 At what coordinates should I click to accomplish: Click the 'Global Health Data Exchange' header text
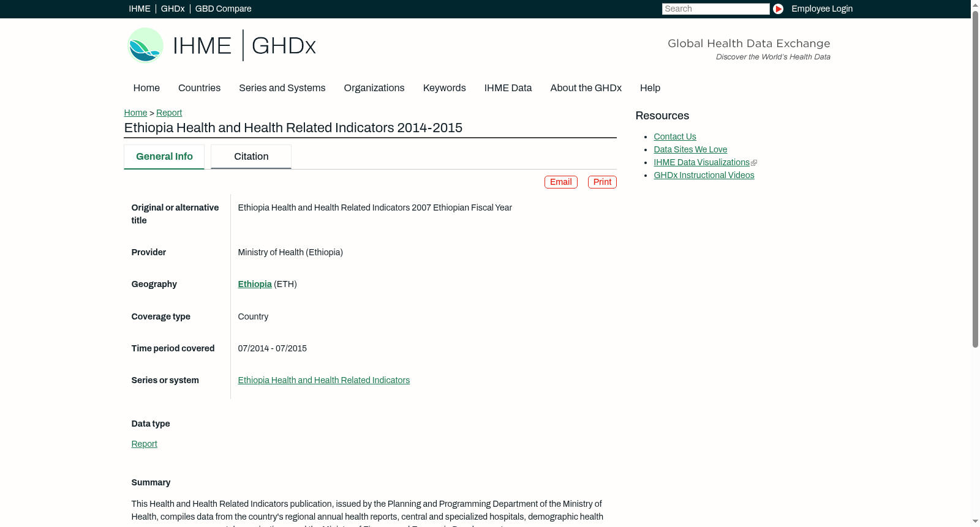pyautogui.click(x=748, y=43)
